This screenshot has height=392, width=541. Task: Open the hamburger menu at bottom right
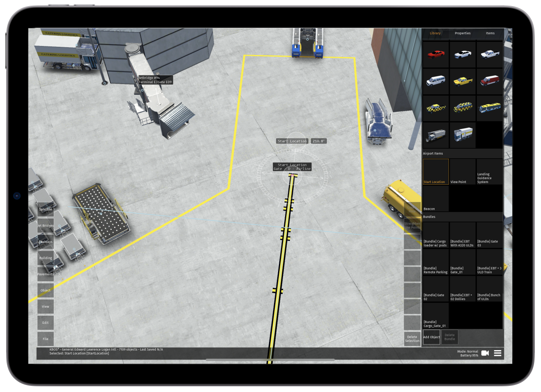pos(497,353)
